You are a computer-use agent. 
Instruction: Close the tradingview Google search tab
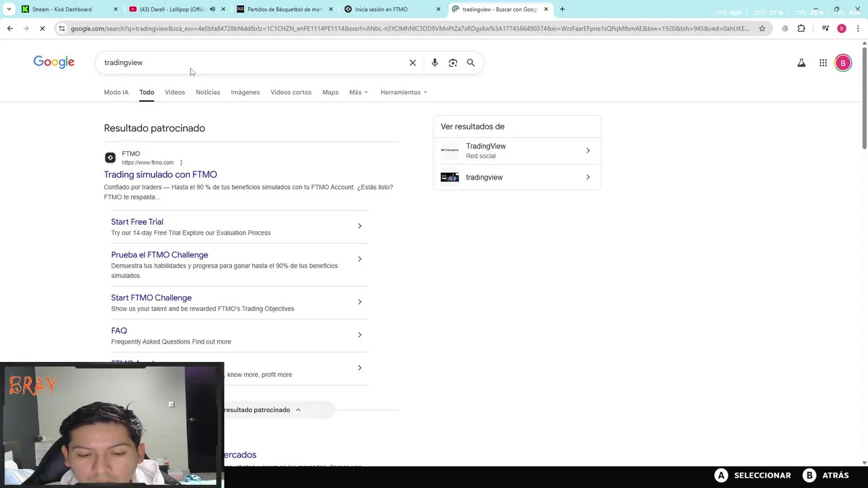(x=546, y=9)
